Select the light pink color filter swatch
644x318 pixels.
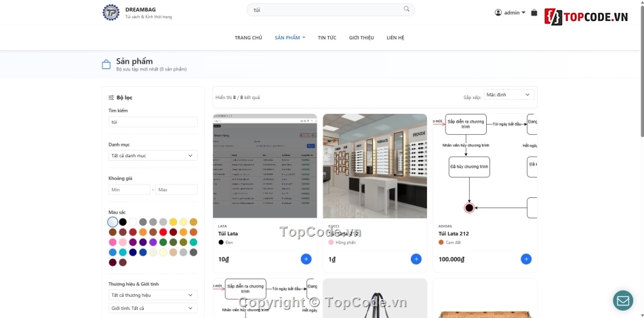[123, 242]
